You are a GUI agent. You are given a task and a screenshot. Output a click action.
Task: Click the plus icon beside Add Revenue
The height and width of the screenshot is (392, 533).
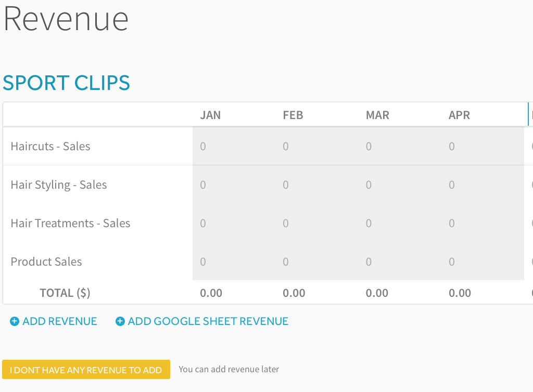pyautogui.click(x=15, y=321)
